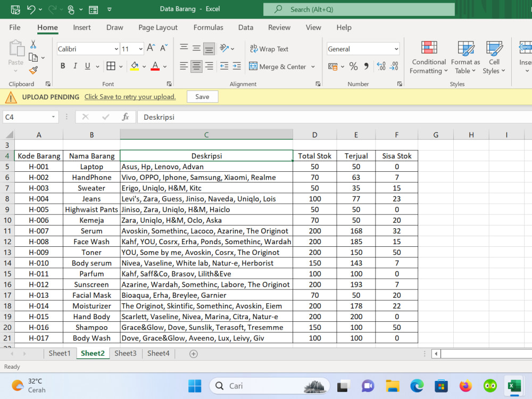Click the Align Left icon
532x399 pixels.
pyautogui.click(x=184, y=66)
